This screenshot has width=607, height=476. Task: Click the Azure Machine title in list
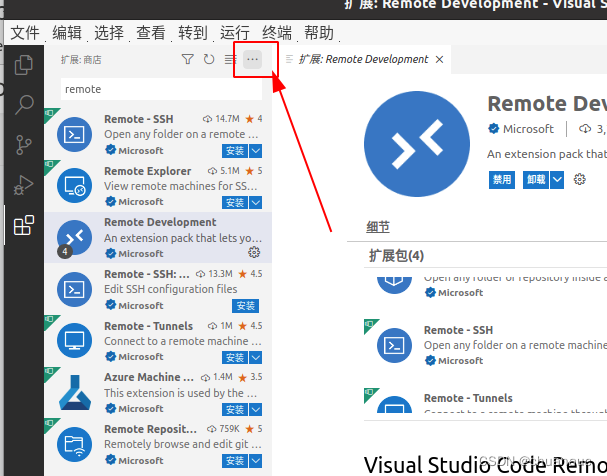(149, 377)
